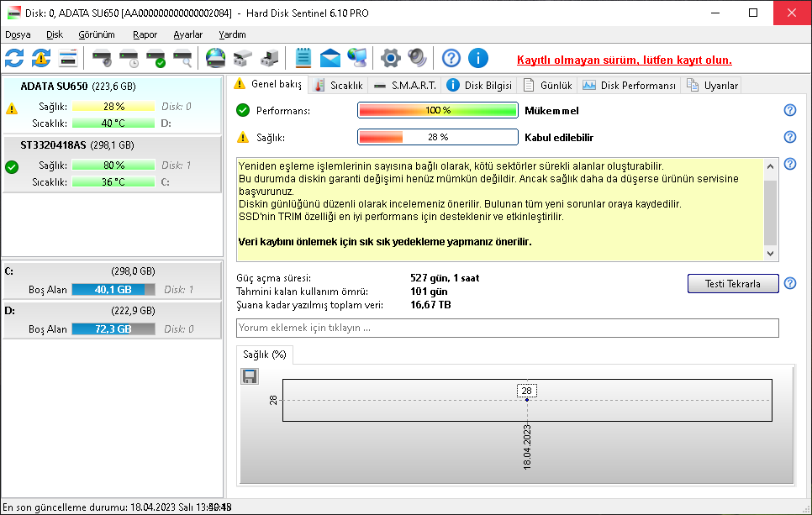
Task: Click the globe with monitor network icon
Action: (356, 58)
